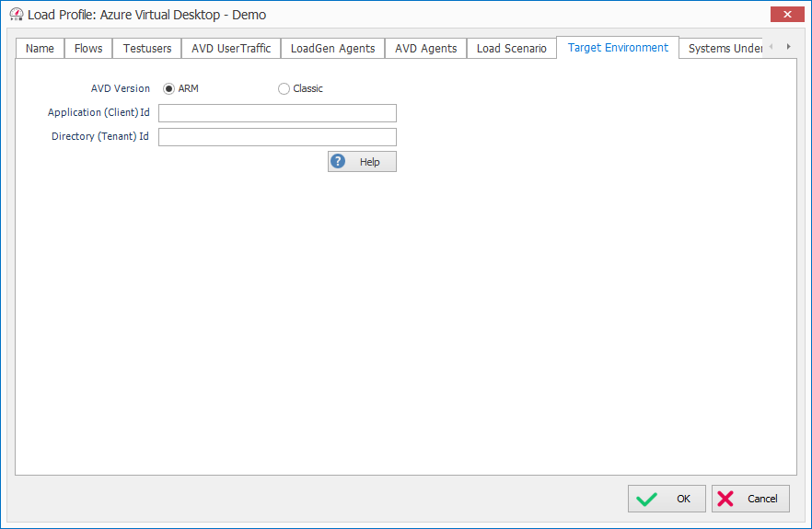Click the Application (Client) Id field
This screenshot has height=529, width=812.
(277, 113)
